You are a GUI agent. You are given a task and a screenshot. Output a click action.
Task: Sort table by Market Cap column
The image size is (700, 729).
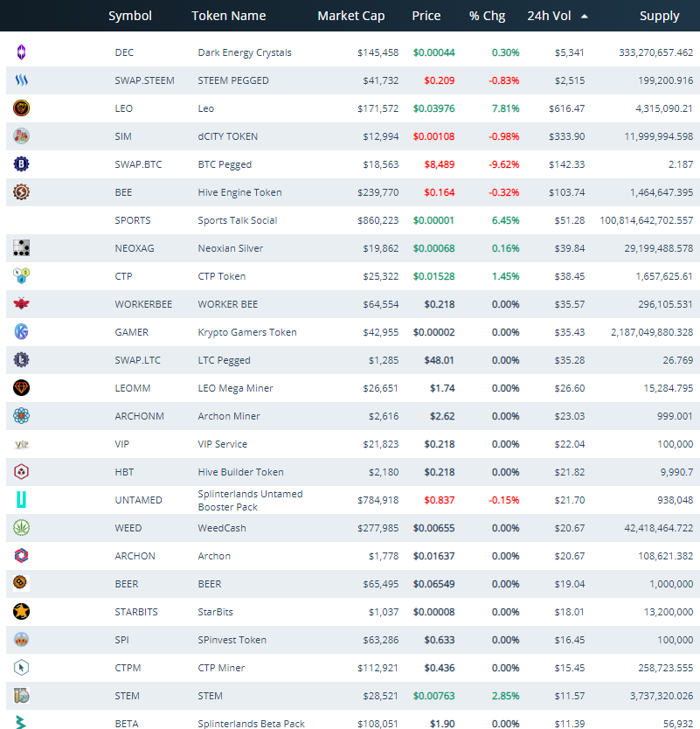pyautogui.click(x=351, y=16)
